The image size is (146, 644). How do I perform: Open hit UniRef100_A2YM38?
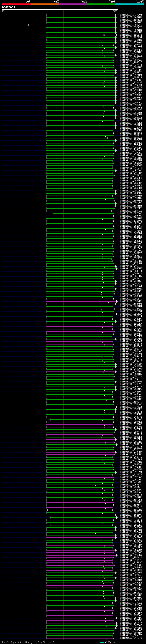click(131, 82)
